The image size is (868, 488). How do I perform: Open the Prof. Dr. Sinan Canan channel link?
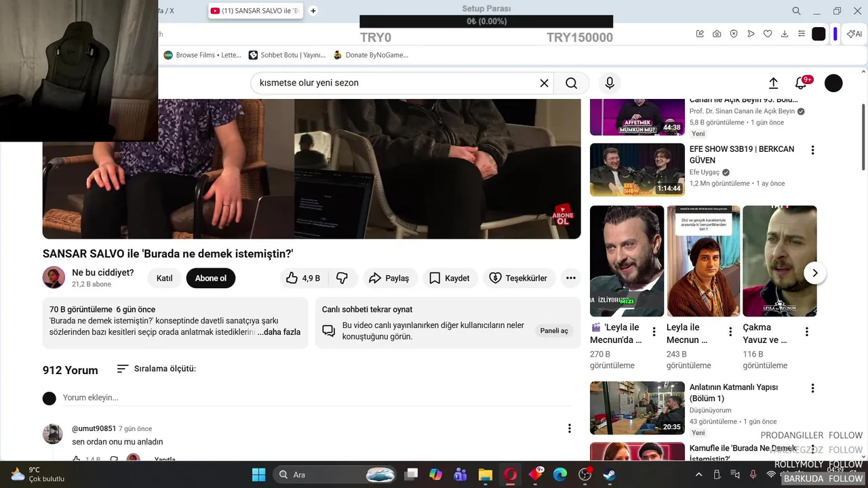pyautogui.click(x=742, y=111)
